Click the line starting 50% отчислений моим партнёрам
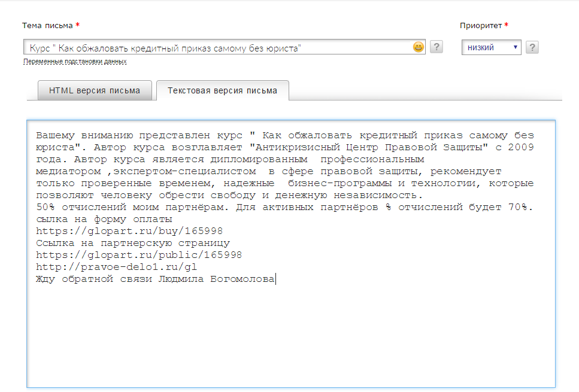The height and width of the screenshot is (392, 579). [284, 207]
